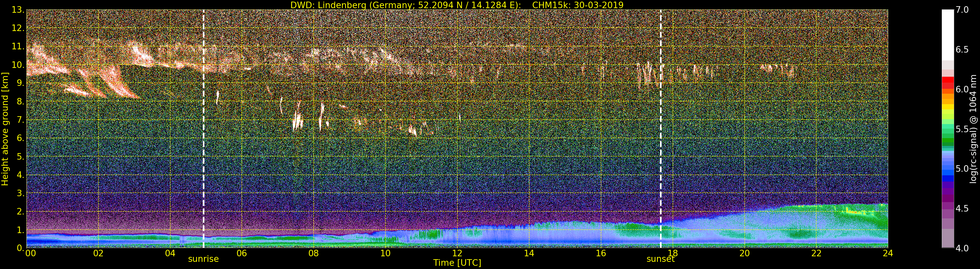Click the '6.' tick on the height axis

tap(20, 138)
